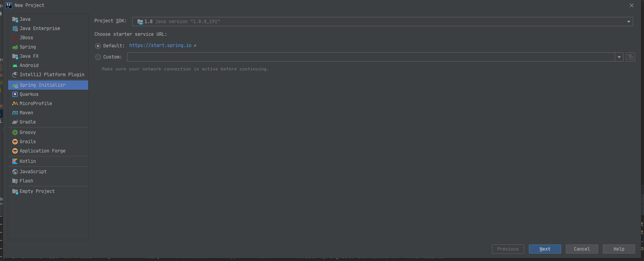Screen dimensions: 644x261
Task: Focus the Custom URL text field
Action: pos(371,57)
